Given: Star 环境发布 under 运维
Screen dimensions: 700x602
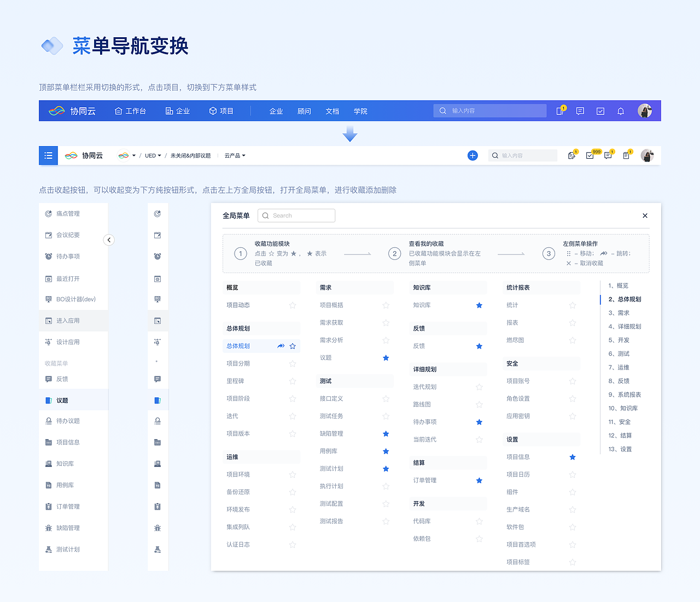Looking at the screenshot, I should coord(293,510).
